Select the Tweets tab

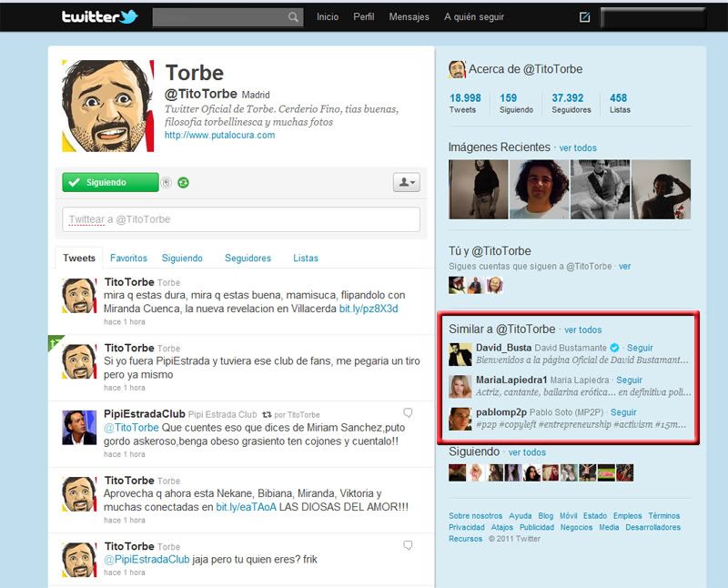point(79,259)
